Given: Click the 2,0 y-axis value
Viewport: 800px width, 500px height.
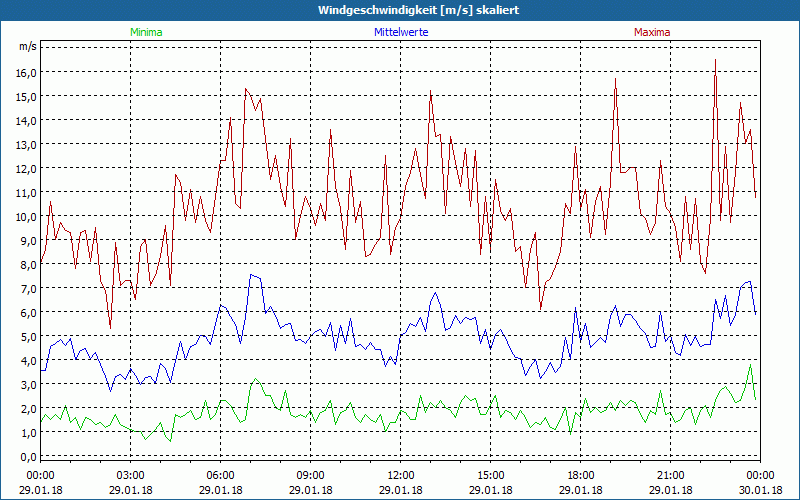Looking at the screenshot, I should 28,408.
